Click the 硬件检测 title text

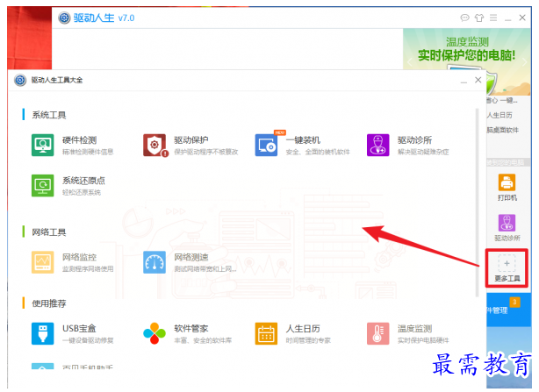point(79,140)
